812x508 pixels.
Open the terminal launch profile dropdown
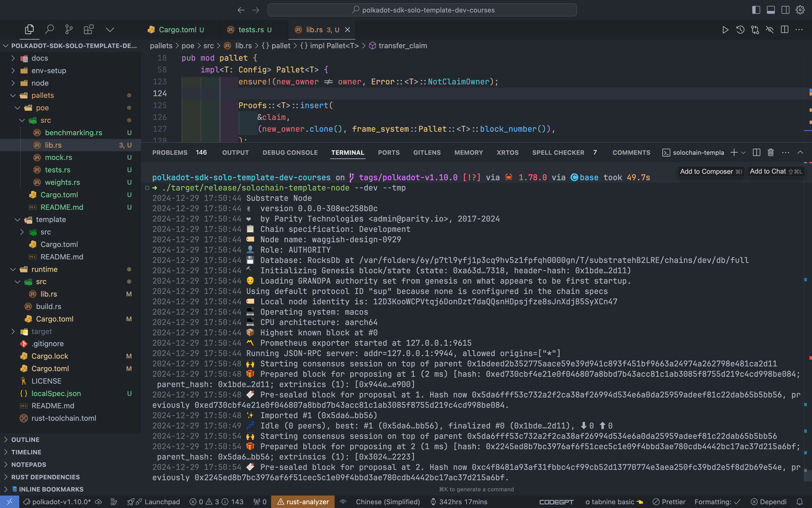pos(743,153)
